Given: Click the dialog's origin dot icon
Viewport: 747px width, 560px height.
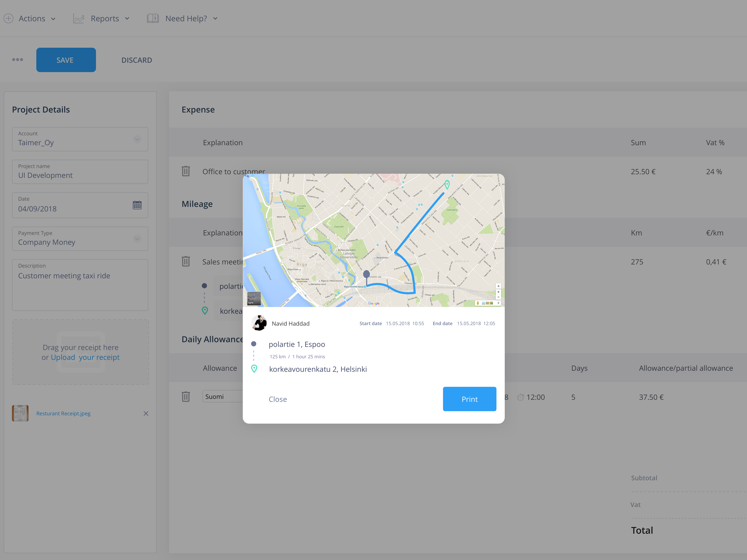Looking at the screenshot, I should 254,344.
